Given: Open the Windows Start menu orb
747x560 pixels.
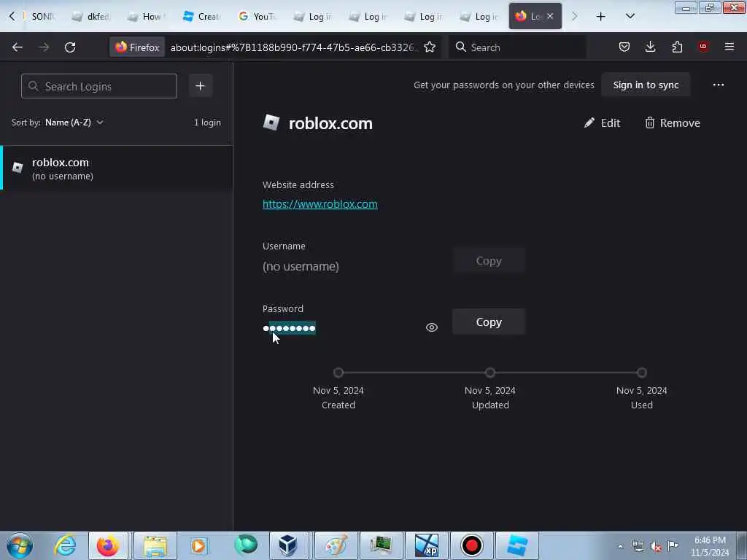Looking at the screenshot, I should [20, 545].
